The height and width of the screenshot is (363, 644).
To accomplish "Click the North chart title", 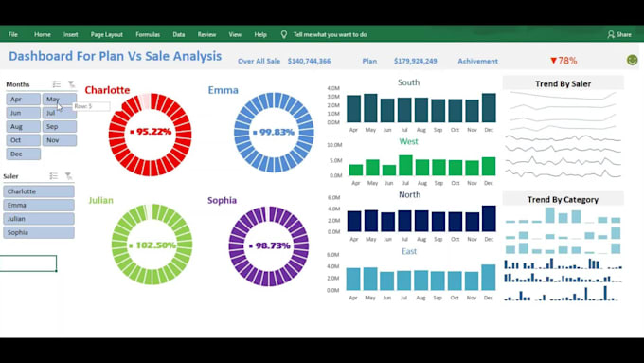I will 409,194.
